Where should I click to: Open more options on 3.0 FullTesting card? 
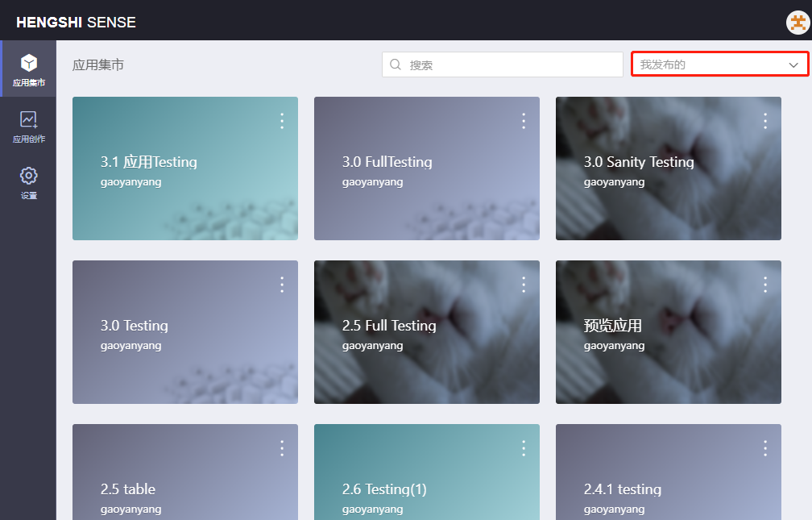click(x=524, y=121)
